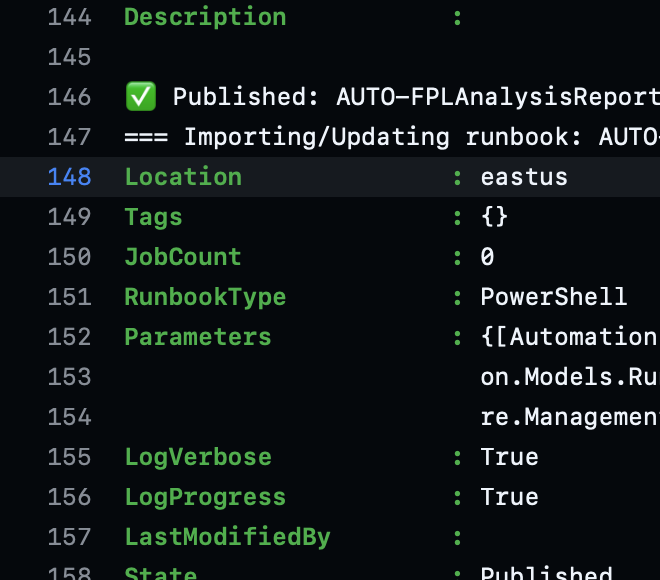Click line number 155 in the gutter
This screenshot has height=580, width=660.
click(69, 457)
